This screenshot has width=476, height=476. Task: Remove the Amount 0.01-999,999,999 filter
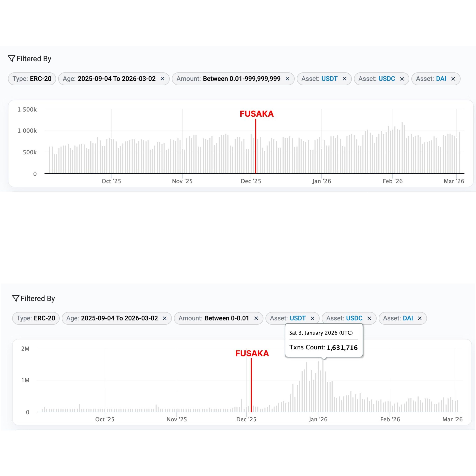(x=287, y=79)
